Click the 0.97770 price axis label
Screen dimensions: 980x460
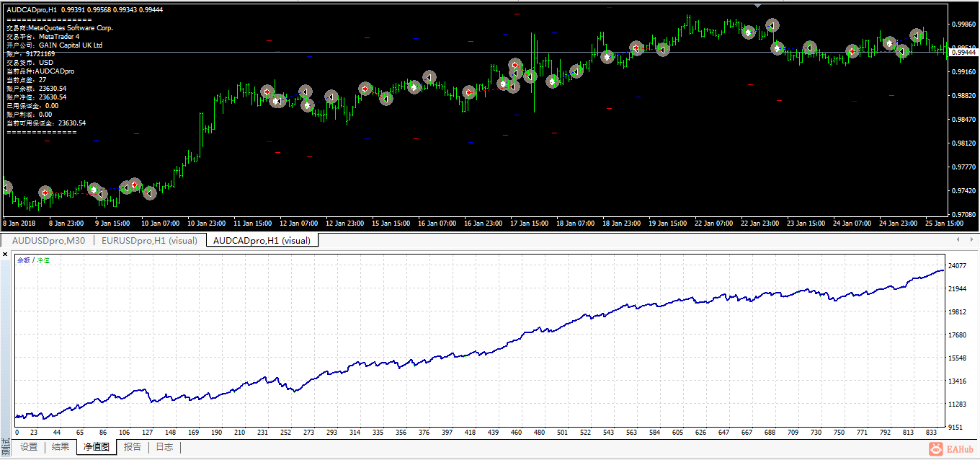[x=963, y=167]
